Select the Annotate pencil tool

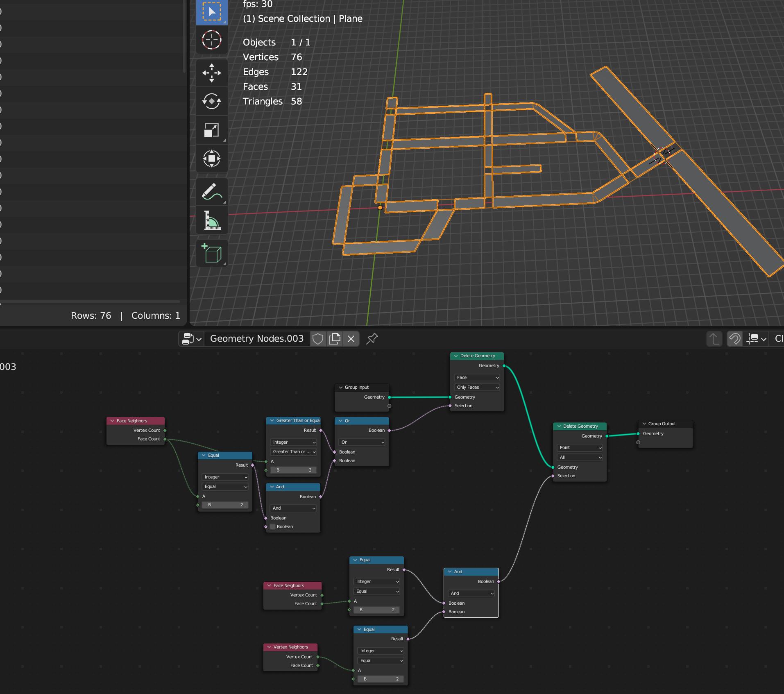pos(212,192)
